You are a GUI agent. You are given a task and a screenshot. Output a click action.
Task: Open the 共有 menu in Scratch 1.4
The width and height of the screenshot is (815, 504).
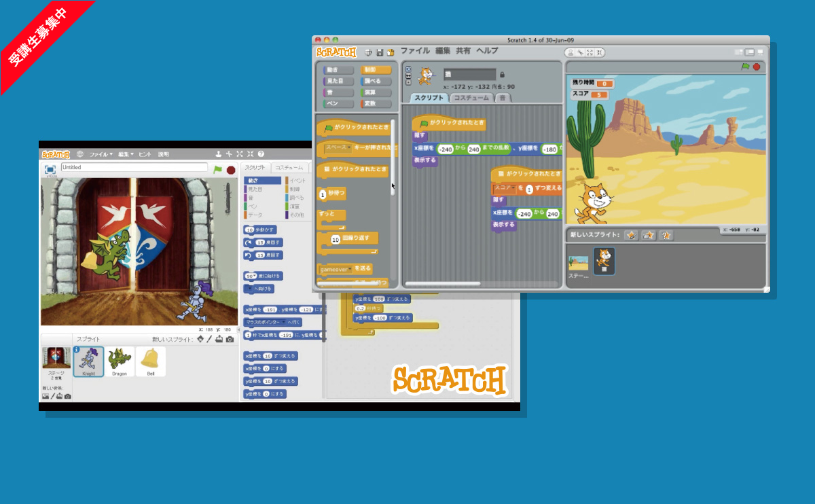(463, 51)
